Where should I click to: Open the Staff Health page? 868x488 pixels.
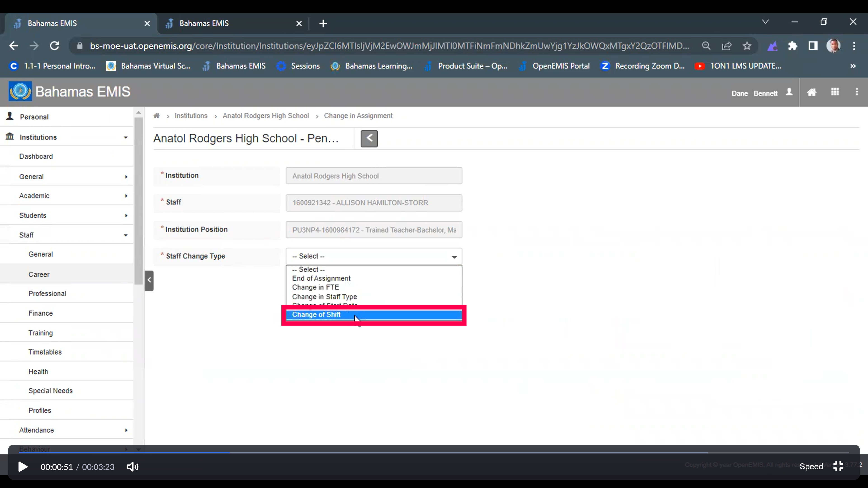67,371
